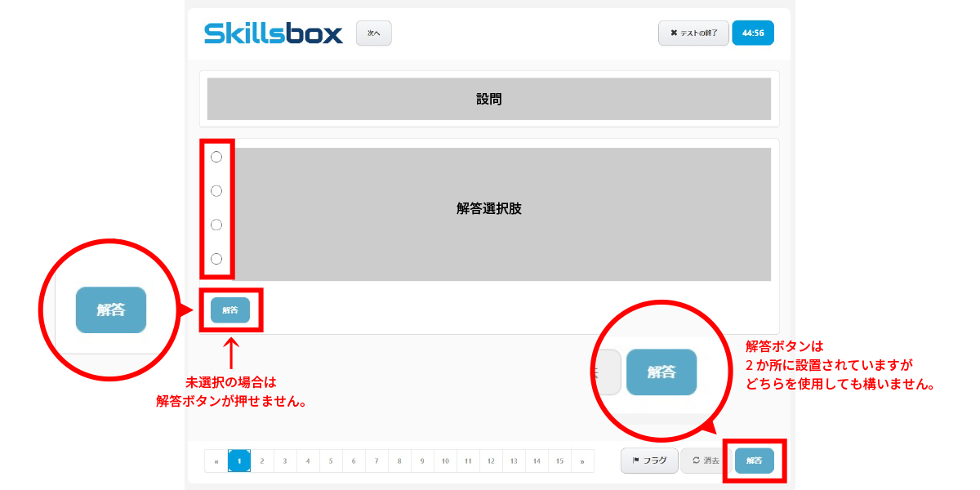The height and width of the screenshot is (490, 980).
Task: Clear selection with 消去 button
Action: coord(706,461)
